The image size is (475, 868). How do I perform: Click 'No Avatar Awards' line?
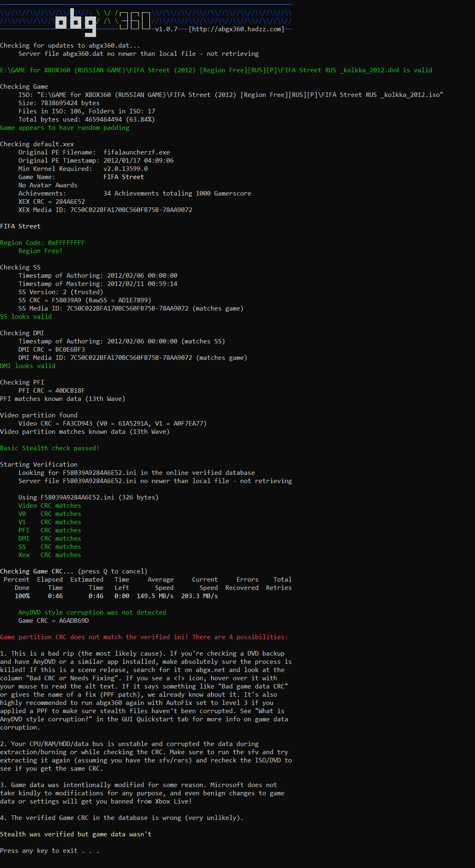(48, 185)
